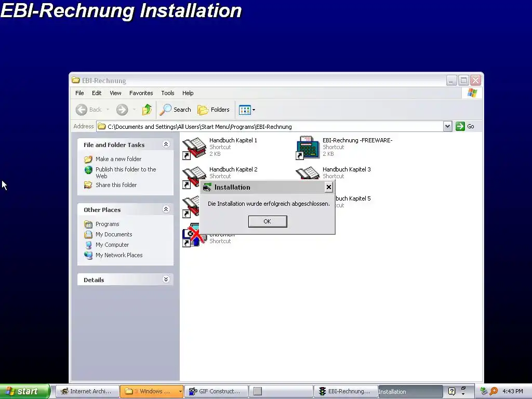
Task: Open the Views dropdown button
Action: pos(247,110)
